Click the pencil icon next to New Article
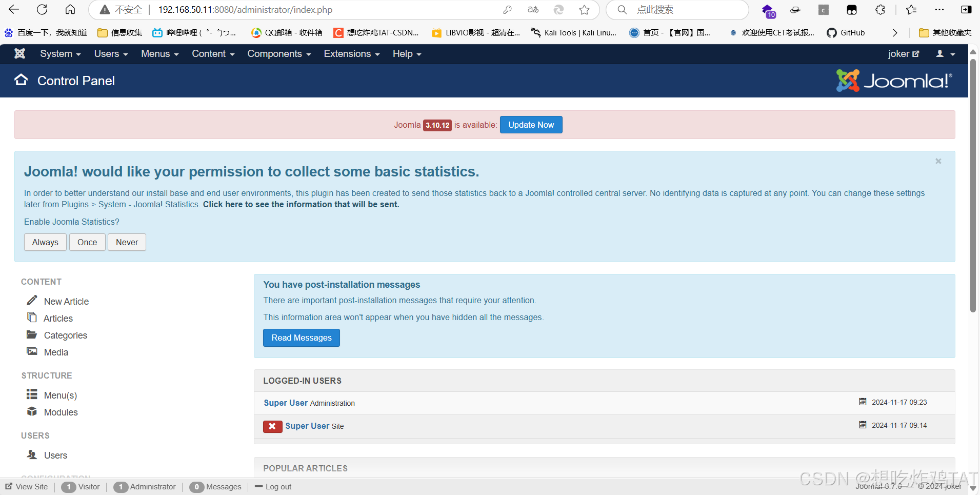 [x=32, y=300]
